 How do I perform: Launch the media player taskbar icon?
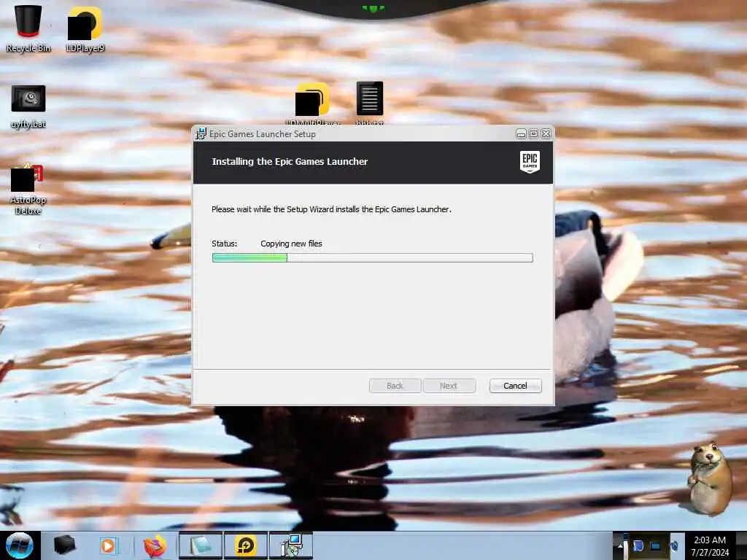pos(108,545)
